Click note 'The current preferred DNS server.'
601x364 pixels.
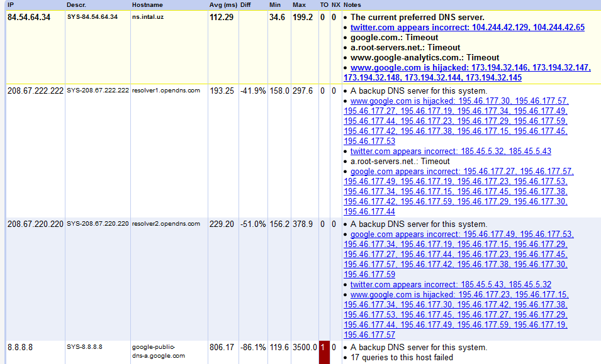pyautogui.click(x=417, y=17)
